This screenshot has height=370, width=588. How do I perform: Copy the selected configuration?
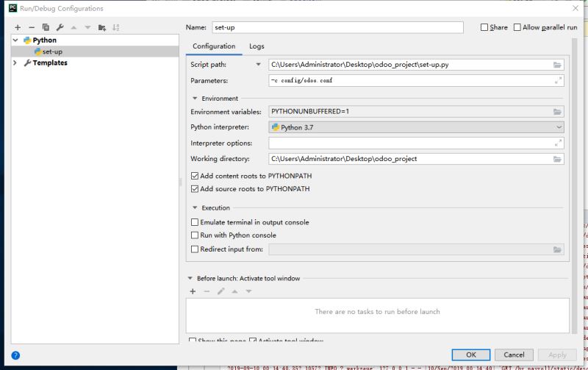tap(46, 27)
